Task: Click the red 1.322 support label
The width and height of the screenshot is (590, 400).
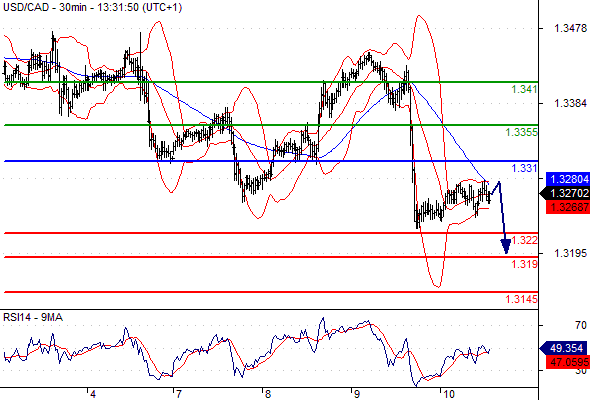Action: pos(524,240)
